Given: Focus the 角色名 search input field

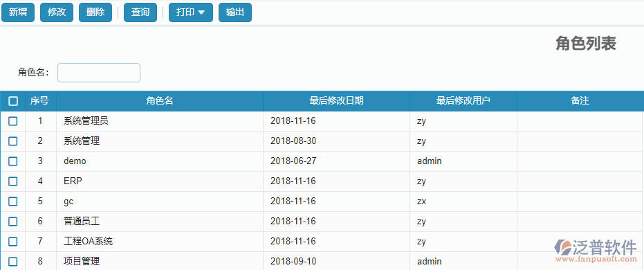Looking at the screenshot, I should (99, 73).
